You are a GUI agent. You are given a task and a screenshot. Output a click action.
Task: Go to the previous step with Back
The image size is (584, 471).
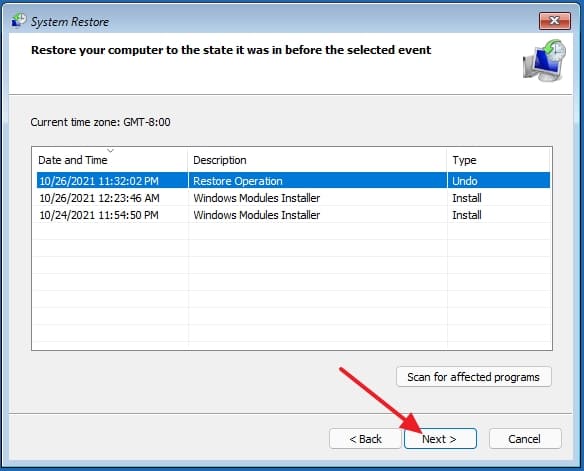click(365, 439)
